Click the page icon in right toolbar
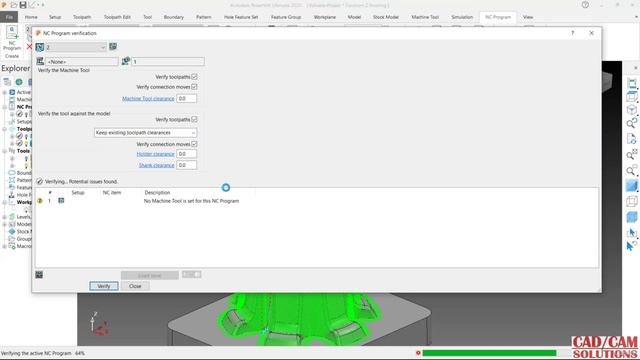 [x=631, y=139]
